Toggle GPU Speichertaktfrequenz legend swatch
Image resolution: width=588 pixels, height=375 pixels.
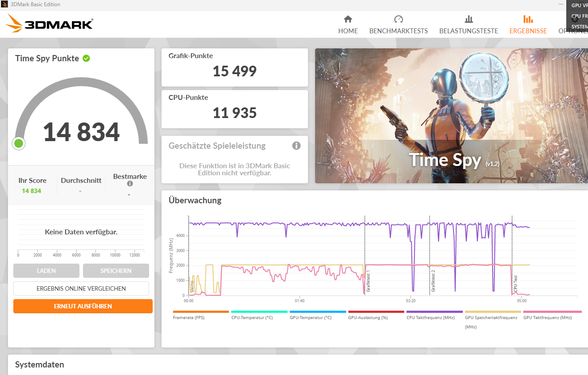pos(493,312)
